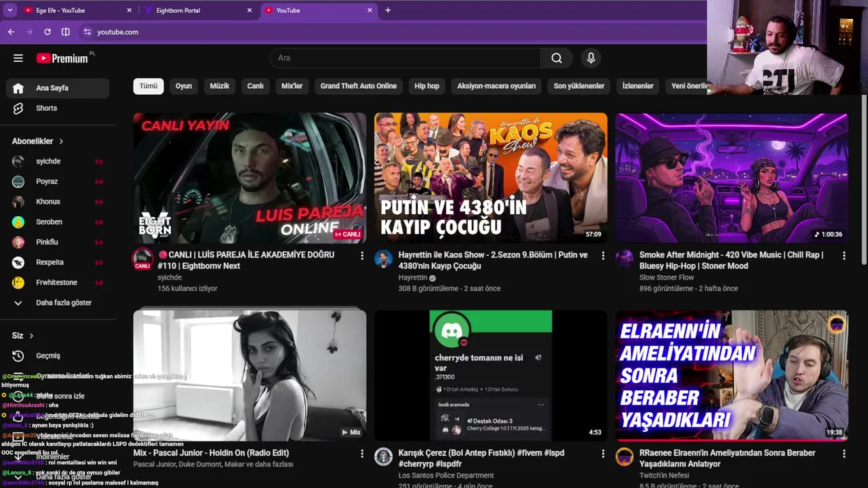
Task: Open syichde subscription in sidebar
Action: click(58, 161)
